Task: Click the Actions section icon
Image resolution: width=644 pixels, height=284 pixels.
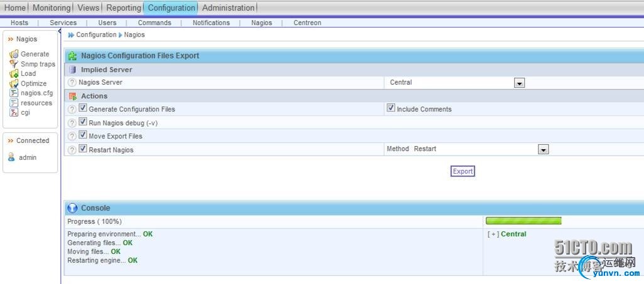Action: pos(73,96)
